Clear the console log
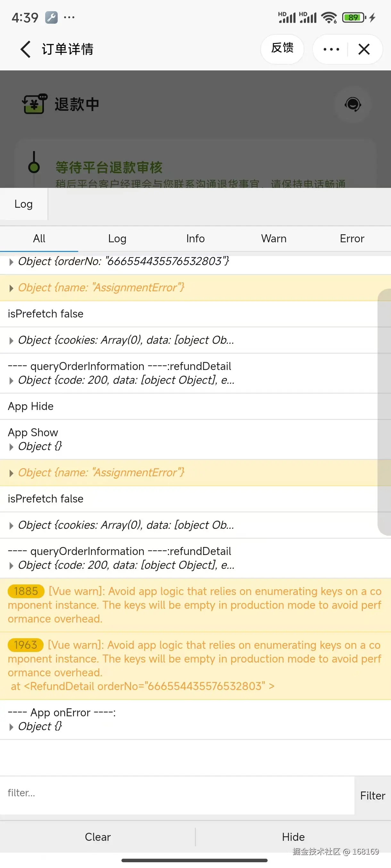The width and height of the screenshot is (391, 868). click(97, 837)
